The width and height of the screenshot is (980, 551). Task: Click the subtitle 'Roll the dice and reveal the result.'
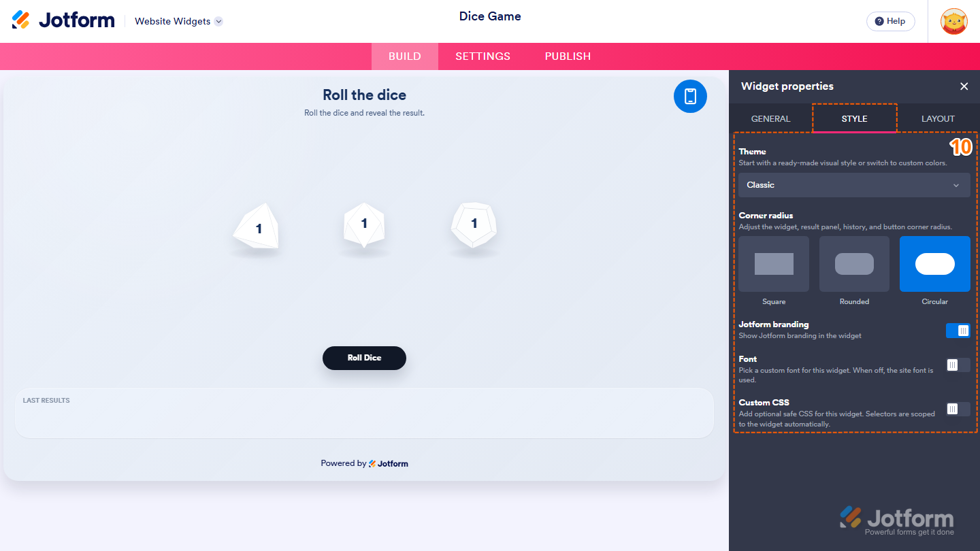tap(364, 113)
